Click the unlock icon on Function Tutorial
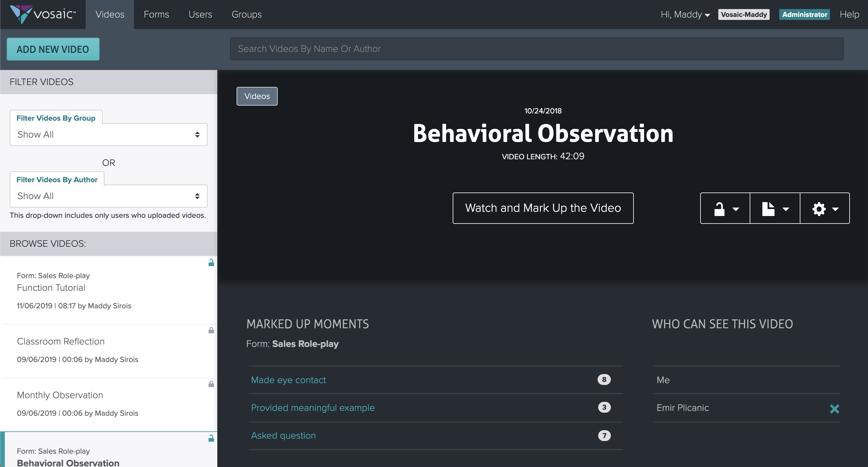868x467 pixels. 211,263
